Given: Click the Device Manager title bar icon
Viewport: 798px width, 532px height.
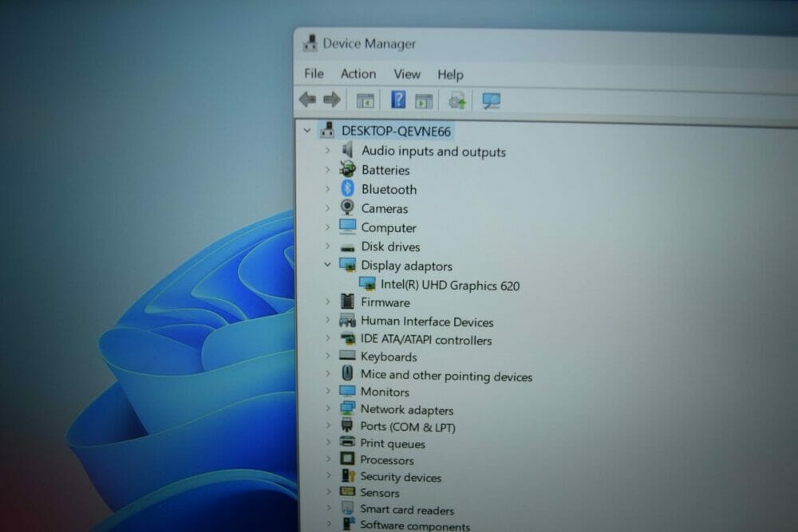Looking at the screenshot, I should (x=310, y=43).
